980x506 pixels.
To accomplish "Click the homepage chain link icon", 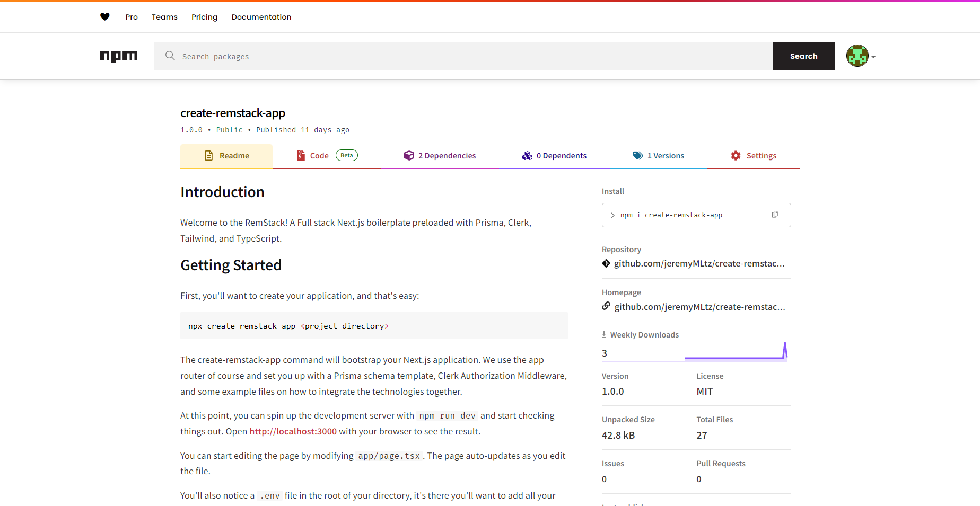I will pyautogui.click(x=606, y=306).
